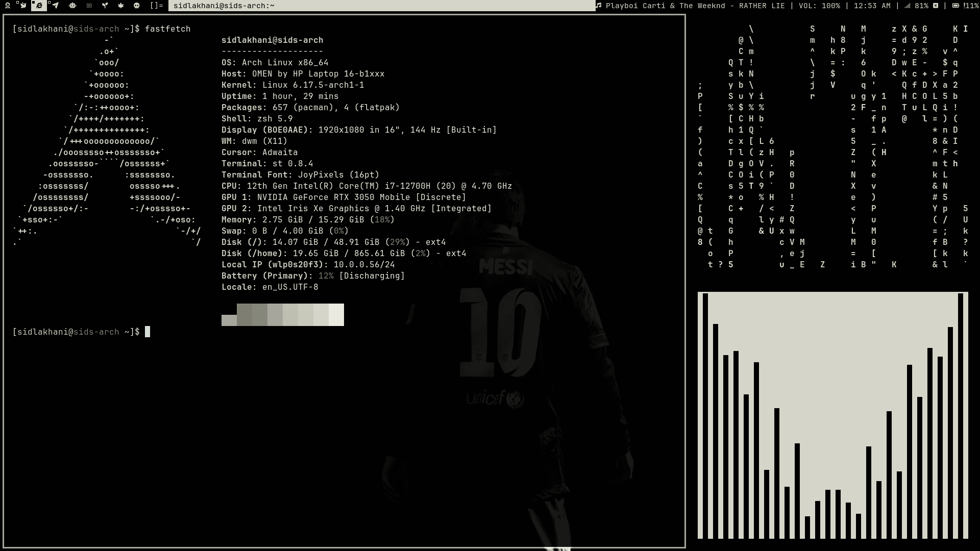This screenshot has width=980, height=551.
Task: Switch to the grid squares workspace tag
Action: [x=89, y=6]
